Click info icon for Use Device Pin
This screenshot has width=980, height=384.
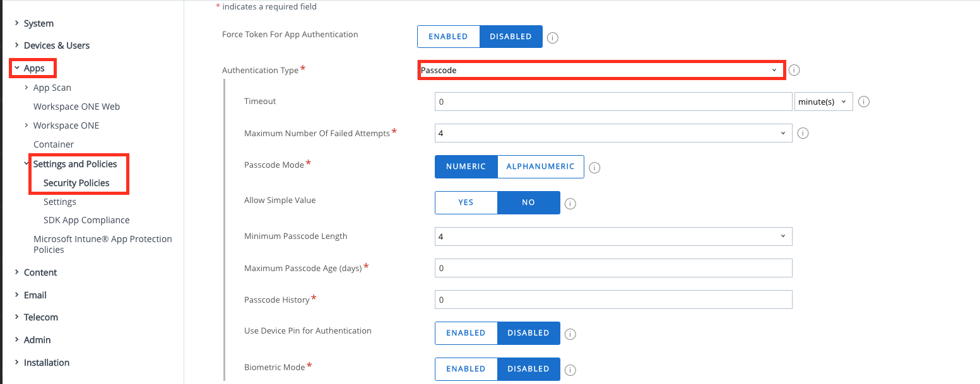[x=570, y=334]
